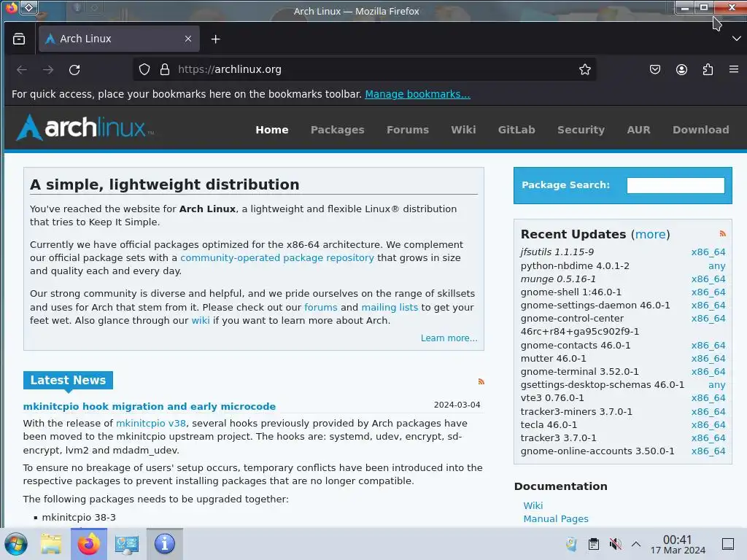Go back one page
747x560 pixels.
pos(22,70)
